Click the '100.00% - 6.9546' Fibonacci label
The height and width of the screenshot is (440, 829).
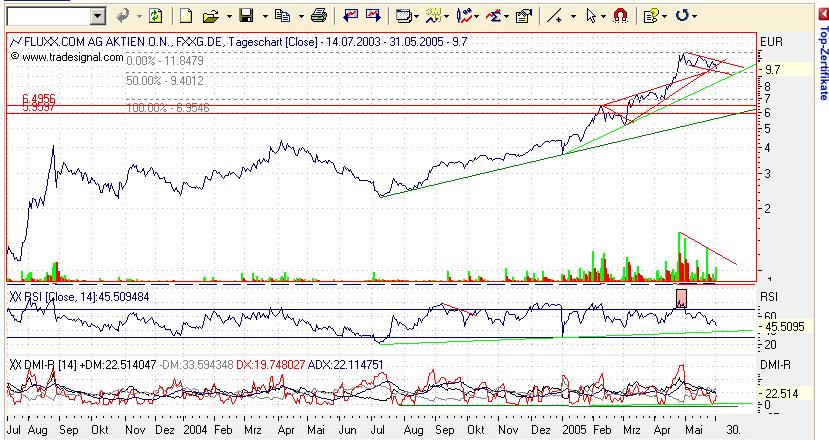(168, 108)
